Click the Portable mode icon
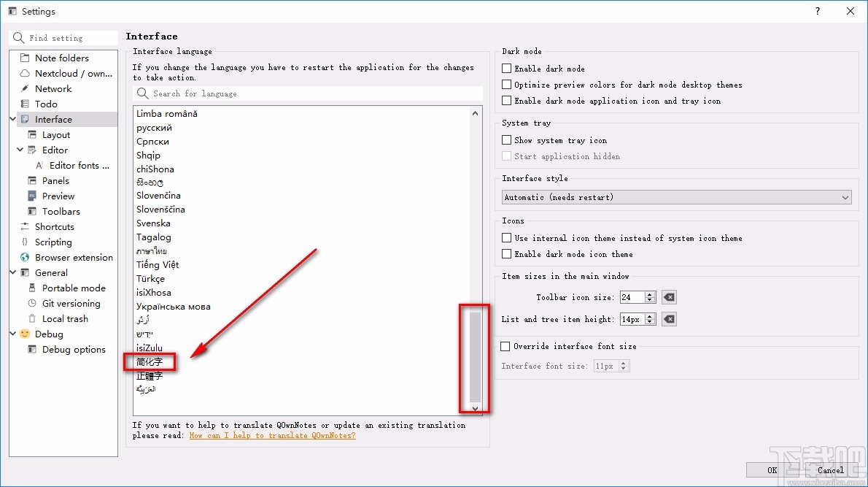This screenshot has height=487, width=868. coord(32,288)
